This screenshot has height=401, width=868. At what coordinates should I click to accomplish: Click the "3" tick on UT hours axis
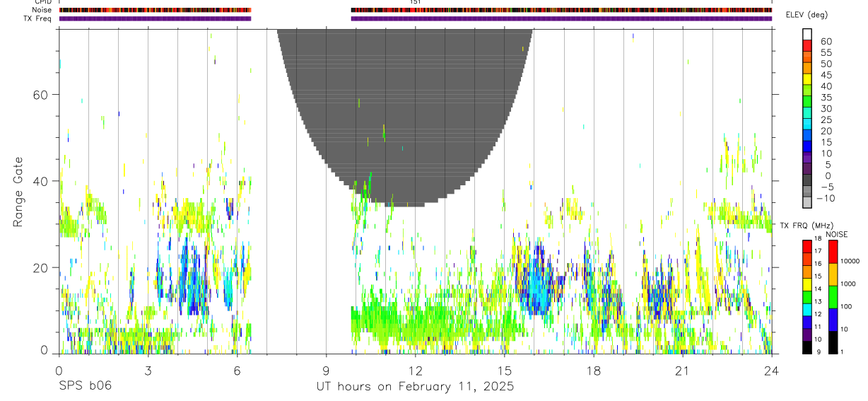click(148, 371)
